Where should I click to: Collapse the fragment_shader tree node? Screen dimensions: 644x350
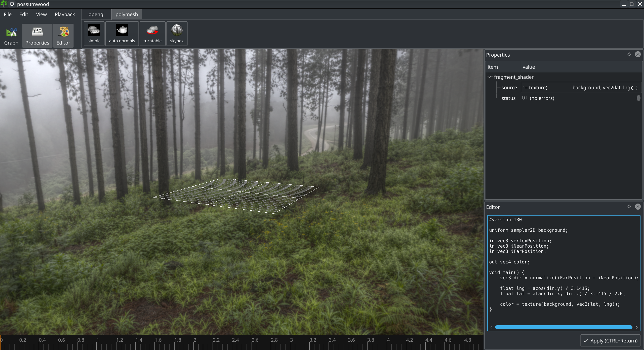489,77
